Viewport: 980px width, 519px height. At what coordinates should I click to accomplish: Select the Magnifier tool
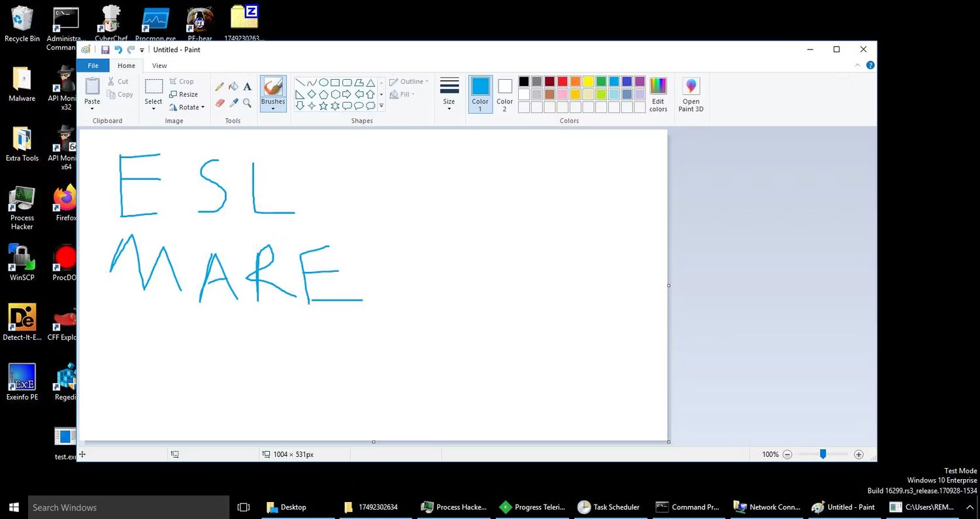247,103
